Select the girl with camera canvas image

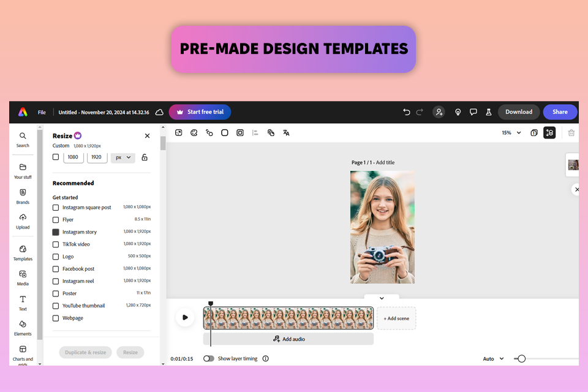[x=382, y=227]
